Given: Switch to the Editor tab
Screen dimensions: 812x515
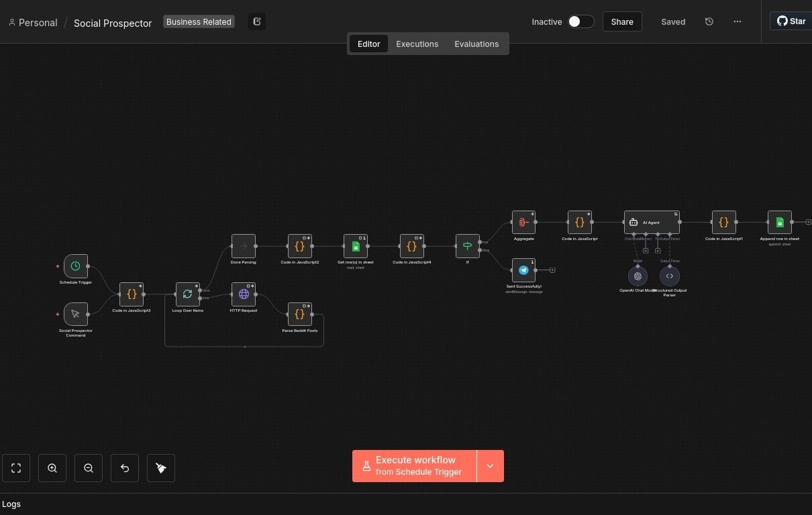Looking at the screenshot, I should pos(369,44).
